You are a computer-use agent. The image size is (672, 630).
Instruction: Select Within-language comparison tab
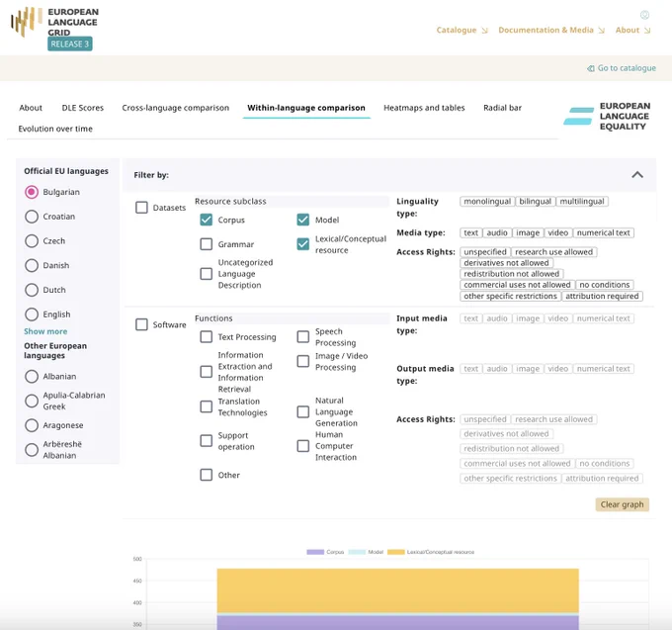[306, 108]
